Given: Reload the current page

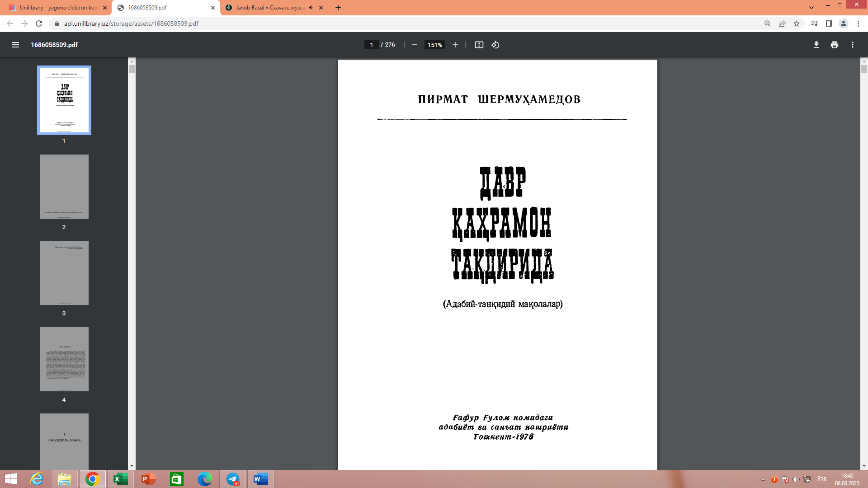Looking at the screenshot, I should [x=39, y=23].
